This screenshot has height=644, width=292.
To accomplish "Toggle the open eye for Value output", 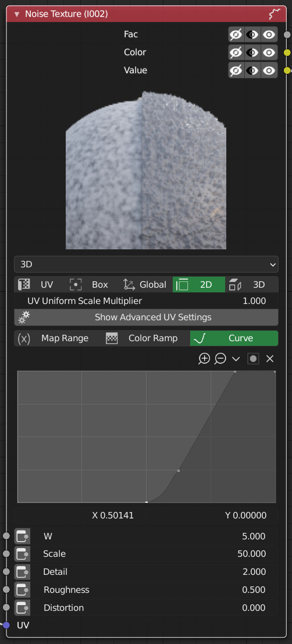I will [269, 71].
